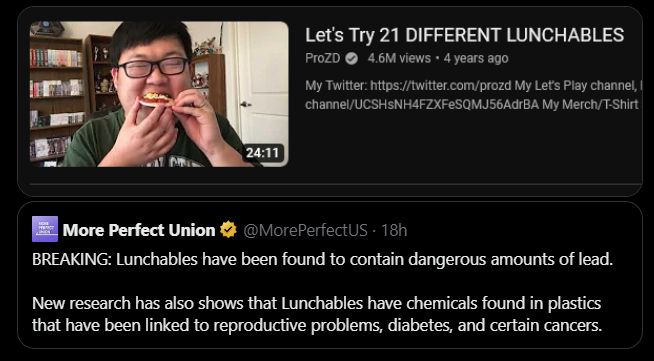The height and width of the screenshot is (361, 654).
Task: Open the More Perfect Union avatar
Action: click(x=45, y=229)
